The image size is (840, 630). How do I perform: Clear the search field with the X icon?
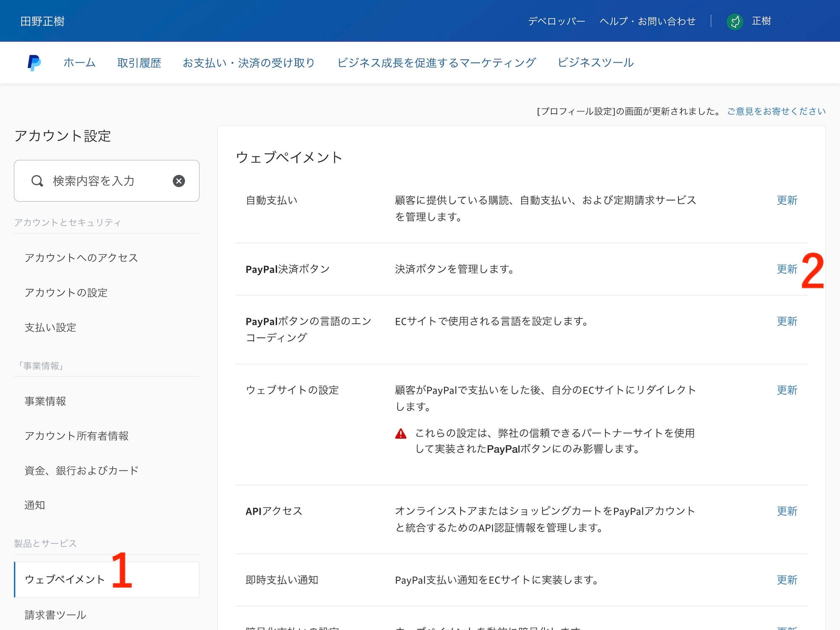click(x=179, y=181)
